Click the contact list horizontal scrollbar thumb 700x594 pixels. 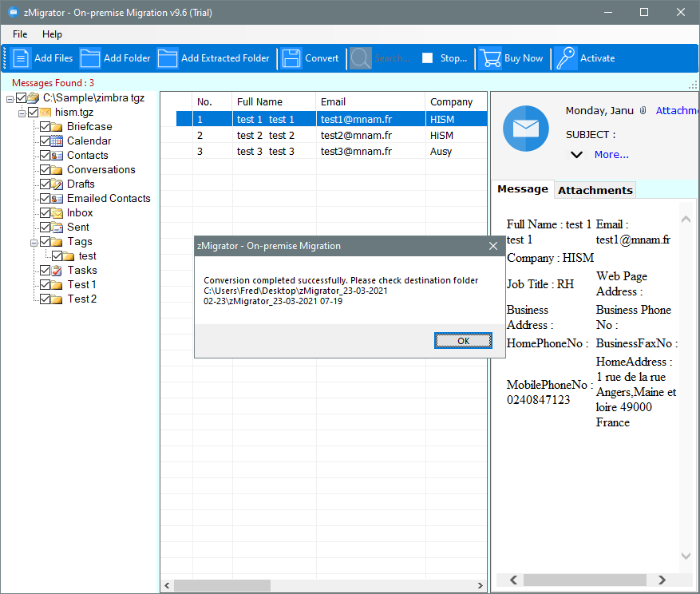coord(223,585)
